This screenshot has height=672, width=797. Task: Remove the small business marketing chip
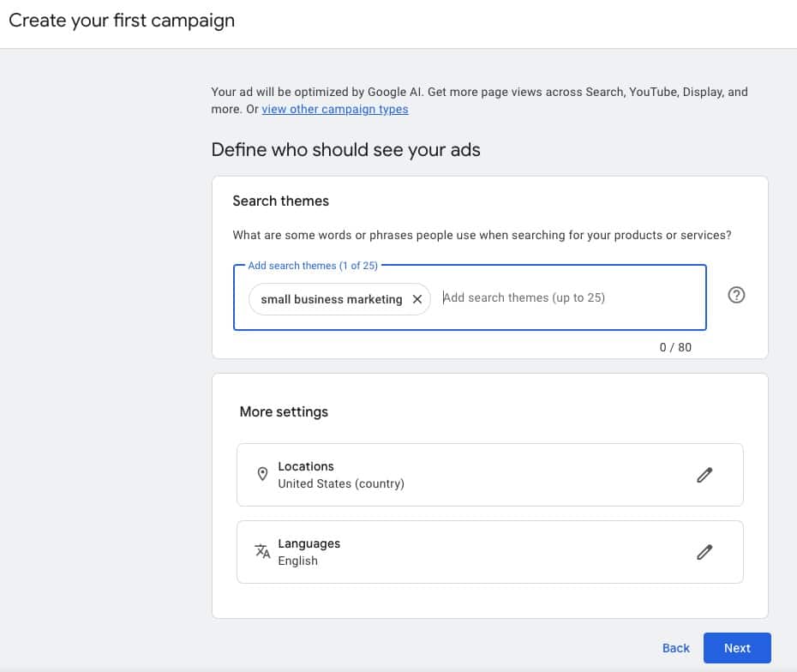[417, 299]
